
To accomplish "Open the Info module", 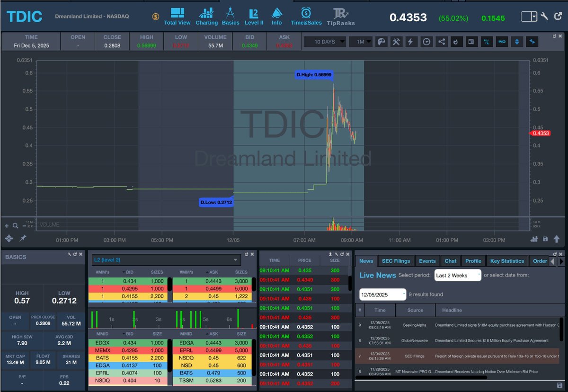I will coord(277,17).
